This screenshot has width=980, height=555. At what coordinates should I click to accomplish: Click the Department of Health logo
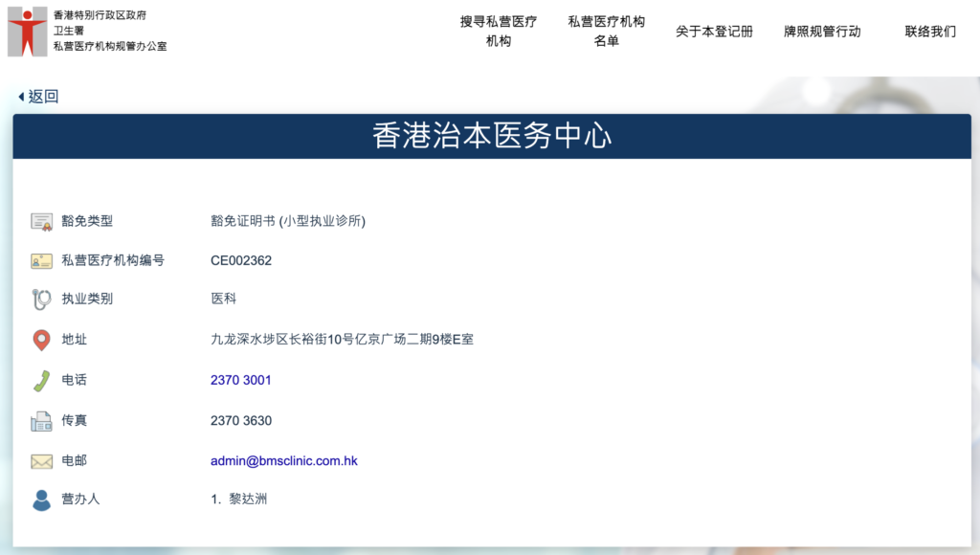(27, 31)
